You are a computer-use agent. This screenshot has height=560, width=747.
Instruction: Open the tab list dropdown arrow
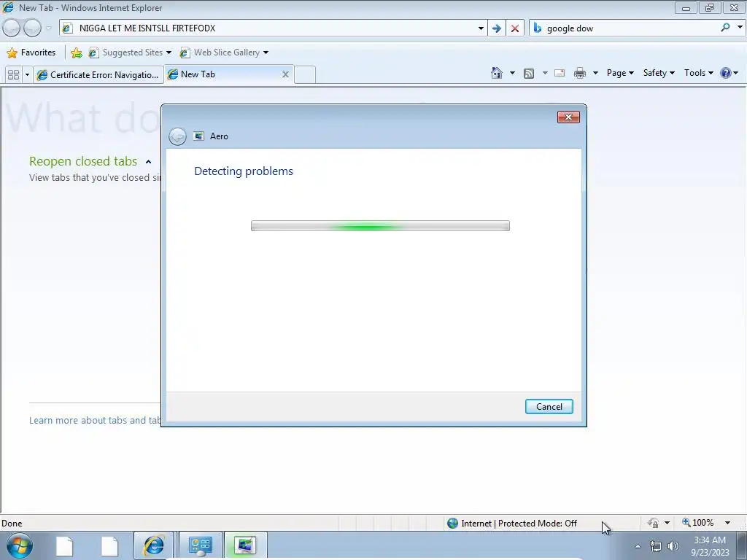[27, 75]
